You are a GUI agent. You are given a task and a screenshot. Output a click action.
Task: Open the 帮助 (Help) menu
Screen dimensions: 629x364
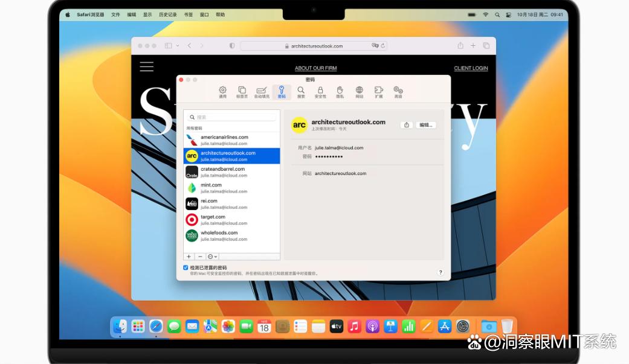click(x=220, y=14)
